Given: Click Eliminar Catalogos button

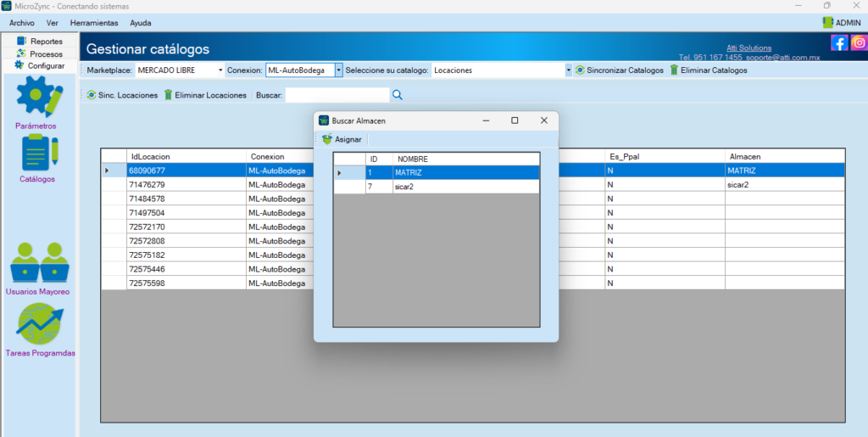Looking at the screenshot, I should pos(709,70).
